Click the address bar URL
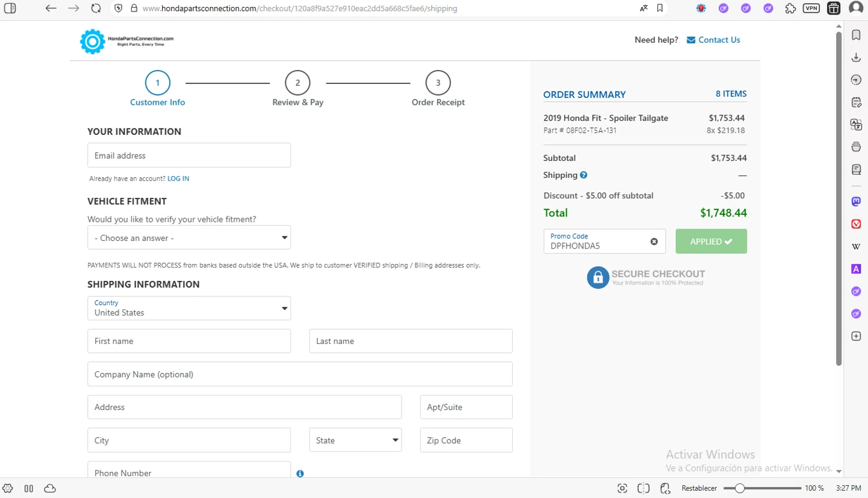 tap(300, 8)
